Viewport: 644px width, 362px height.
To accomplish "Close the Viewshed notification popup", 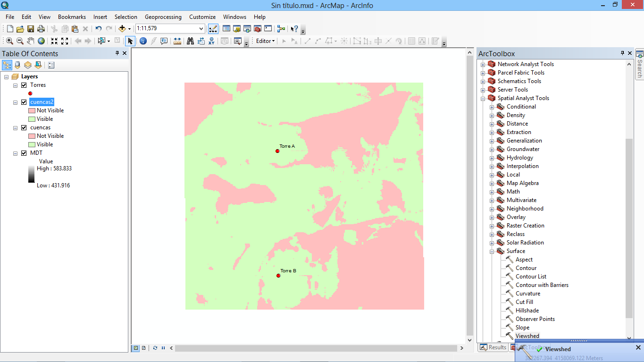I will pyautogui.click(x=638, y=347).
